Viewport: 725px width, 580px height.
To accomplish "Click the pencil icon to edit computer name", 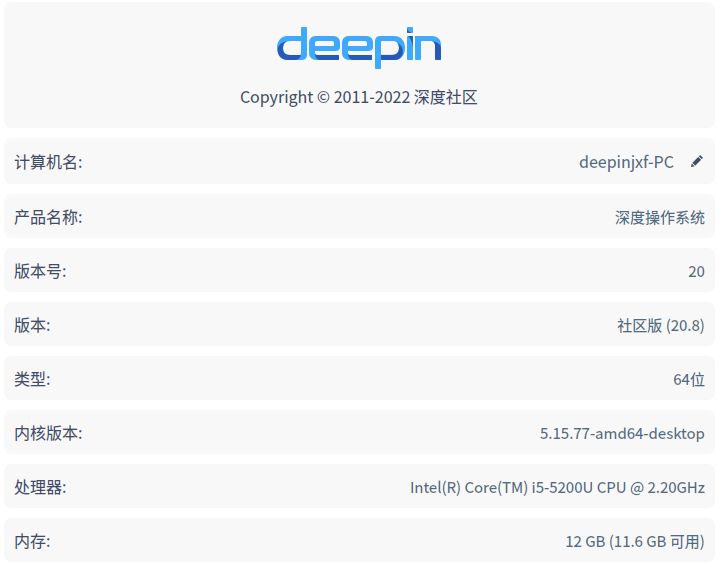I will coord(696,161).
